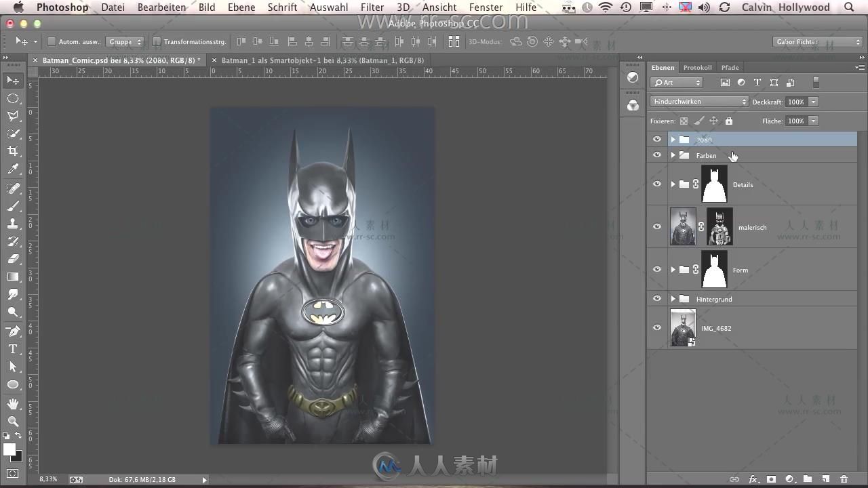Image resolution: width=868 pixels, height=488 pixels.
Task: Open Hindurchwirken blend mode dropdown
Action: 699,102
